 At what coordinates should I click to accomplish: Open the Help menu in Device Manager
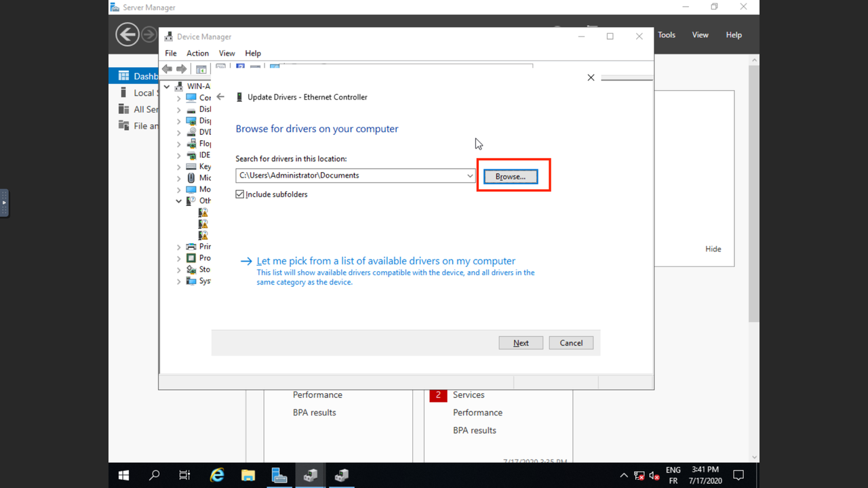click(x=253, y=53)
